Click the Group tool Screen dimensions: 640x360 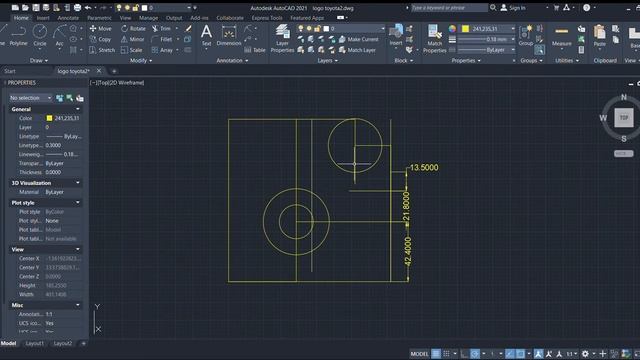pos(525,35)
